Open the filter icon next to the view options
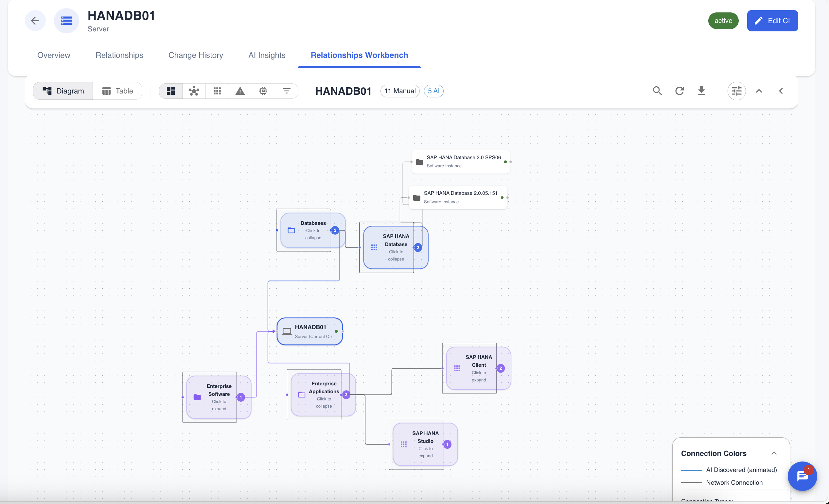This screenshot has width=829, height=504. [x=287, y=91]
